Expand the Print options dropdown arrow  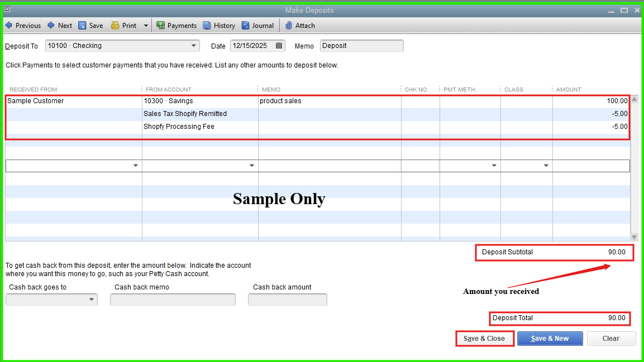146,25
